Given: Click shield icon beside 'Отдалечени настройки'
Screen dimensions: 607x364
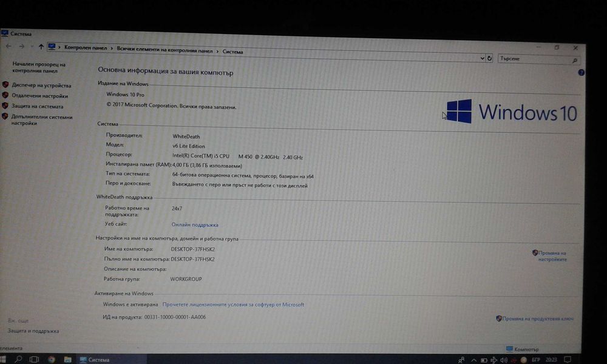Looking at the screenshot, I should 5,95.
